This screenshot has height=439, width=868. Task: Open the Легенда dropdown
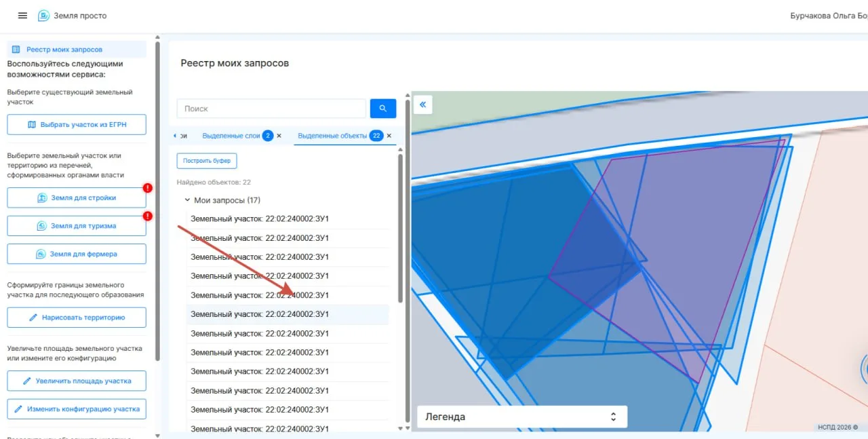[522, 417]
